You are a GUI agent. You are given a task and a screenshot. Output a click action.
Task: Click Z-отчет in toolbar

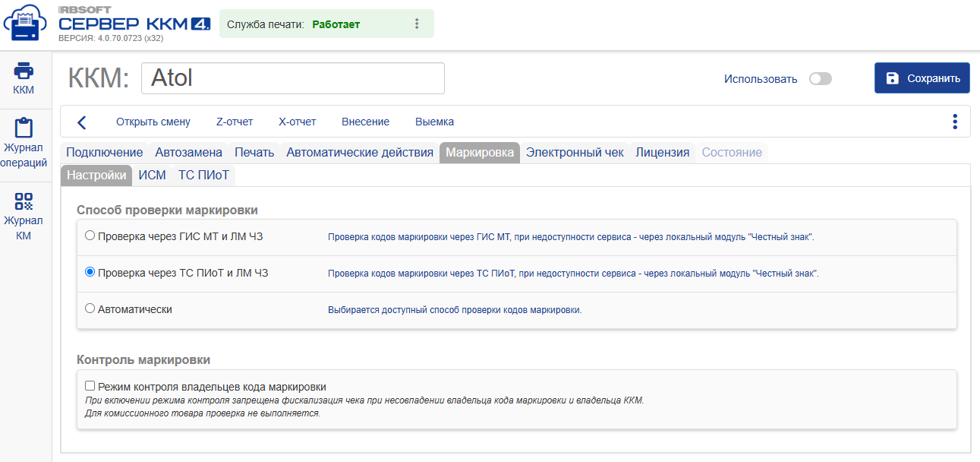coord(235,122)
